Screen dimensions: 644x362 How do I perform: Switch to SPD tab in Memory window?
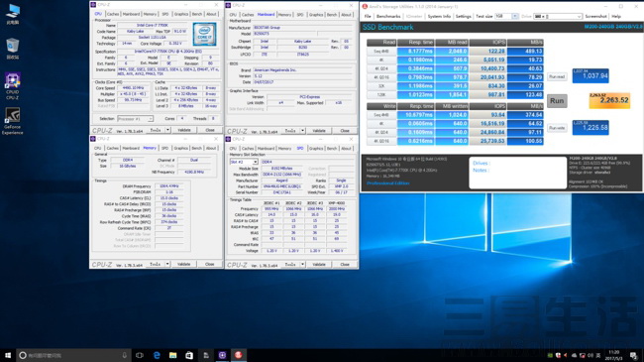pos(164,148)
